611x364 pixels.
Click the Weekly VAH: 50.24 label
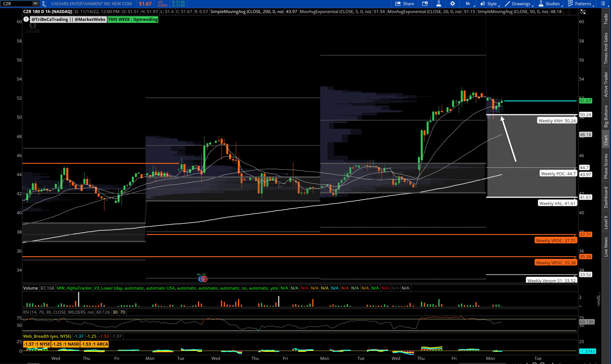coord(557,121)
